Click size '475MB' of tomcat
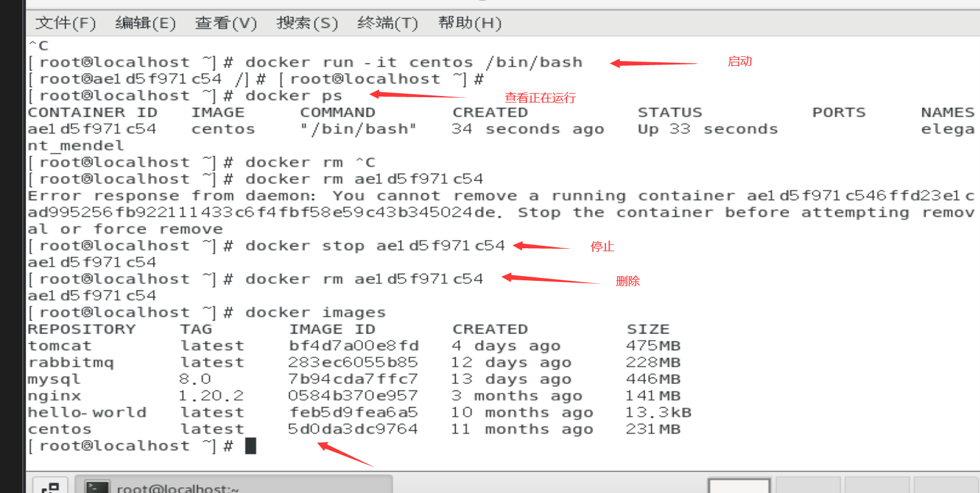 [654, 346]
